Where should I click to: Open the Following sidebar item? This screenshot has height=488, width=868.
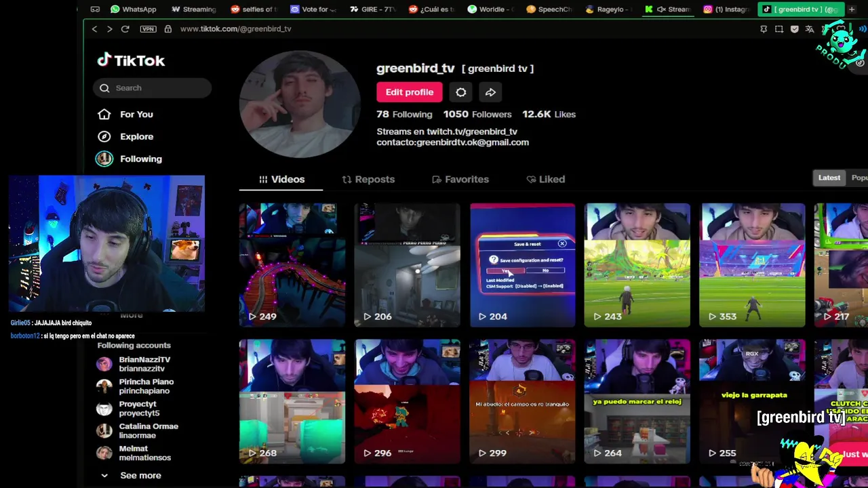point(130,159)
